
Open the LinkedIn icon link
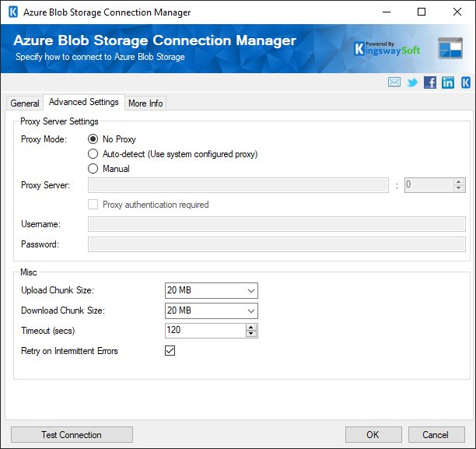click(448, 82)
